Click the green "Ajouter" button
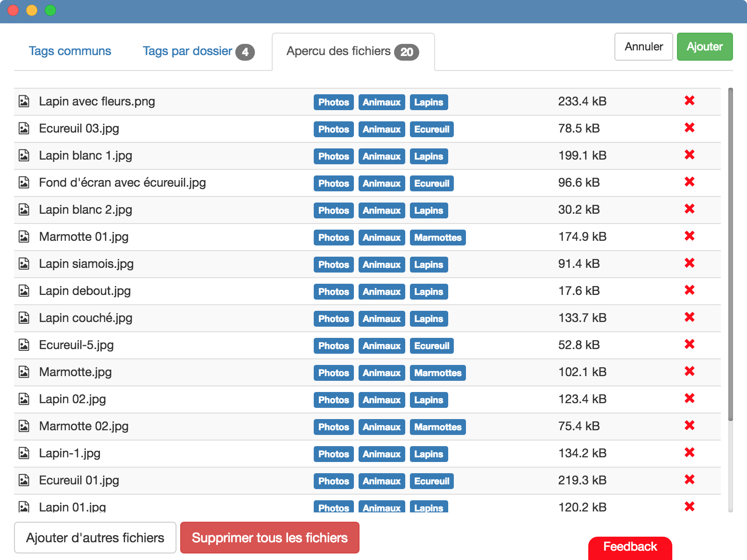The image size is (747, 560). click(x=705, y=47)
